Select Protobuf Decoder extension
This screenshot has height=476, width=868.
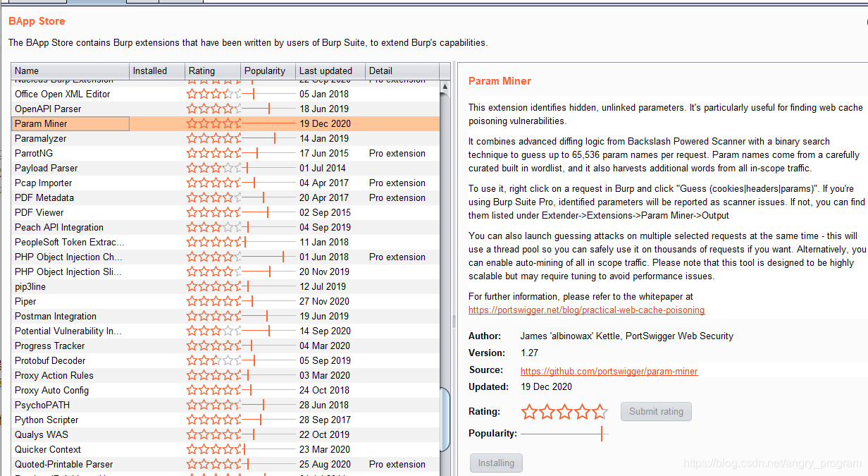tap(225, 360)
